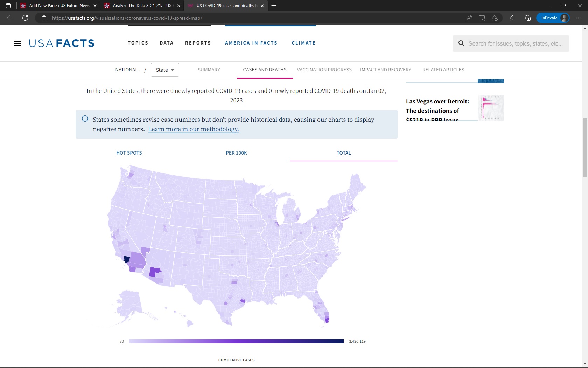
Task: Open the Reports navigation menu
Action: point(198,43)
